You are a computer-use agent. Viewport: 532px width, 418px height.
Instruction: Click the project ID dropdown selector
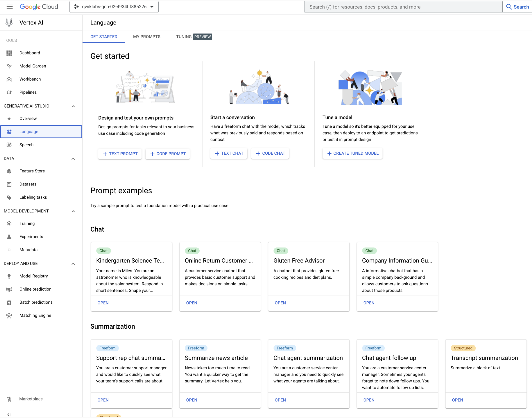[114, 7]
